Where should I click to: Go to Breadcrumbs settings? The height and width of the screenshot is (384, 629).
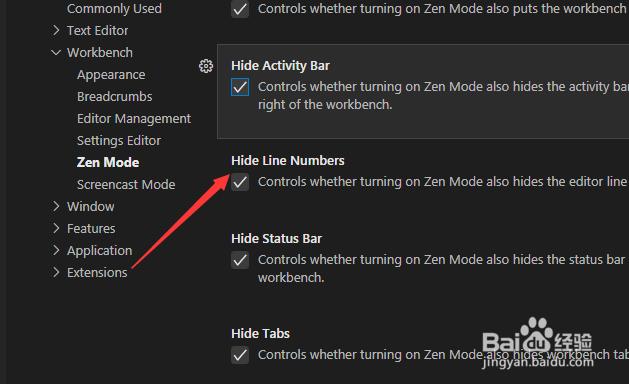(115, 97)
